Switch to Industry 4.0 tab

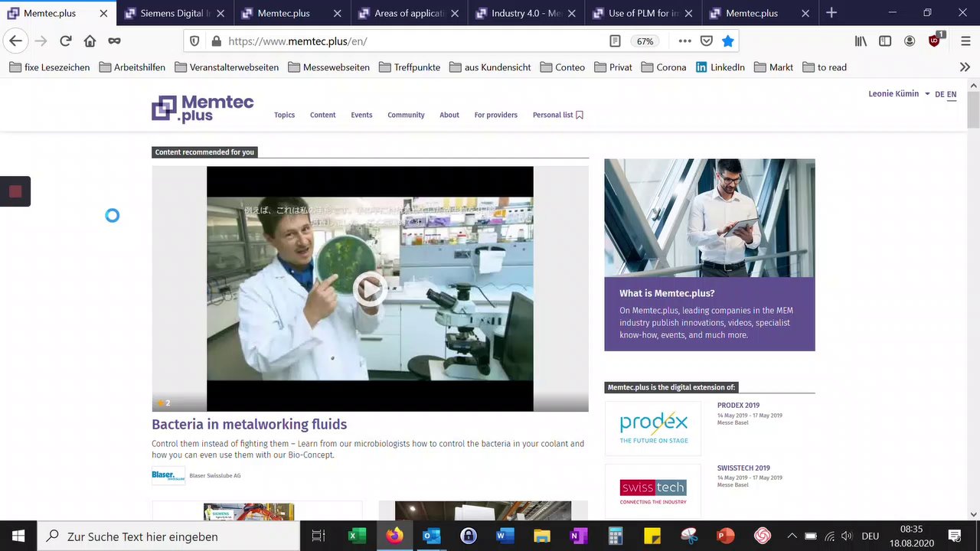526,13
